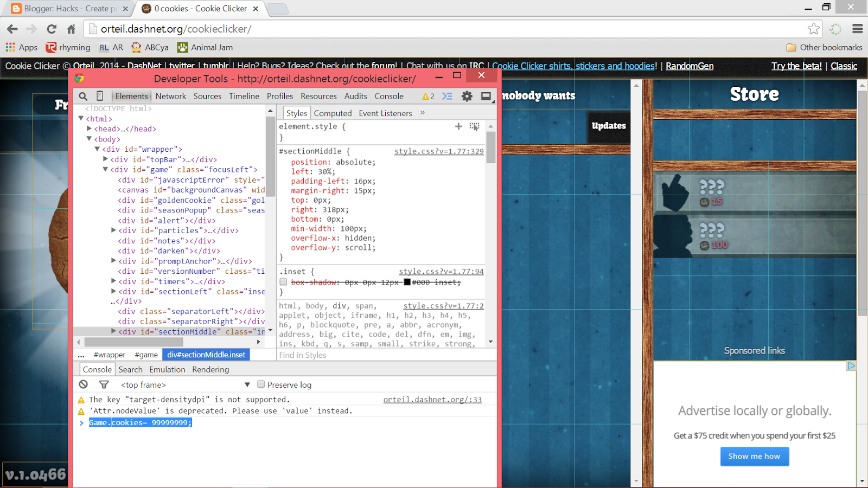Open the DevTools settings gear
Viewport: 868px width, 488px height.
(467, 96)
